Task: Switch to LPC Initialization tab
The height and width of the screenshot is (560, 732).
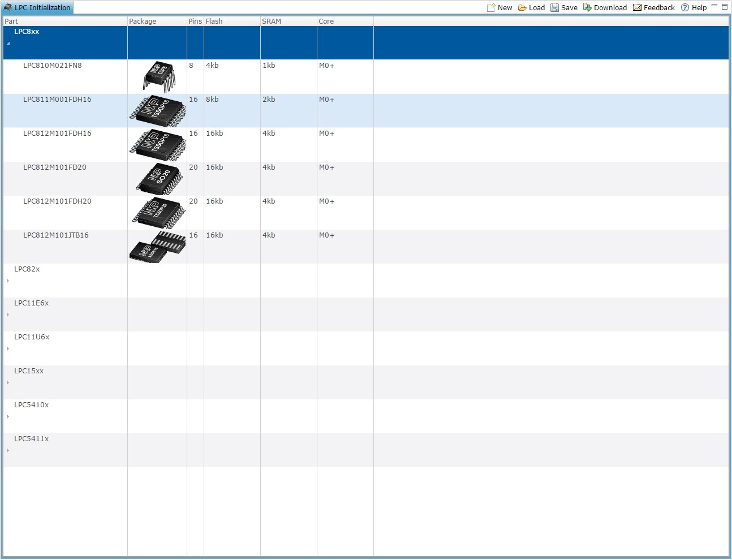Action: (37, 8)
